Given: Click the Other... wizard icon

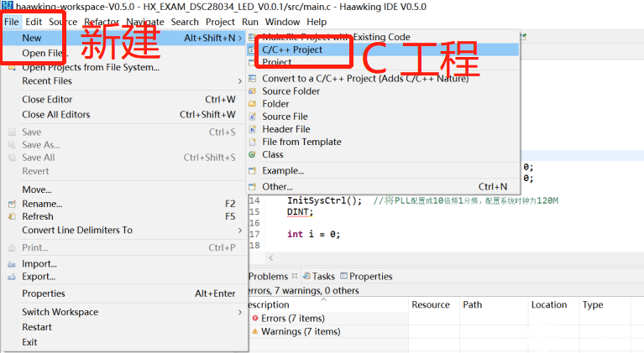Looking at the screenshot, I should click(253, 187).
